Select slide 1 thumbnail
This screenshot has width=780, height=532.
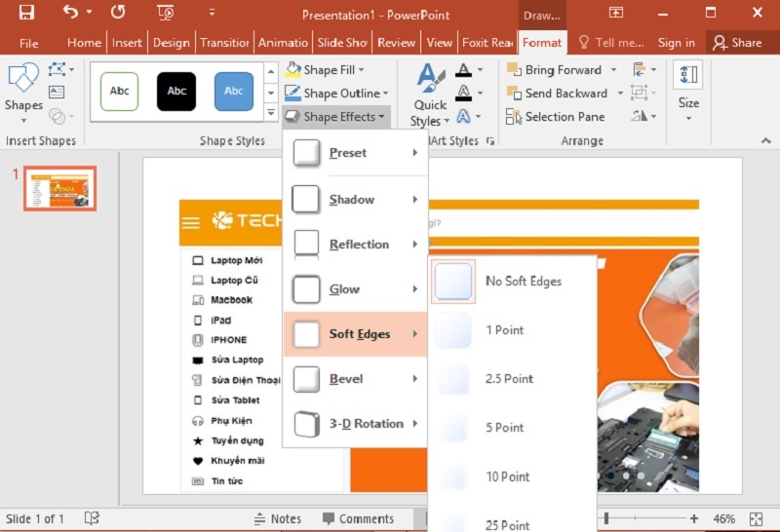[60, 189]
